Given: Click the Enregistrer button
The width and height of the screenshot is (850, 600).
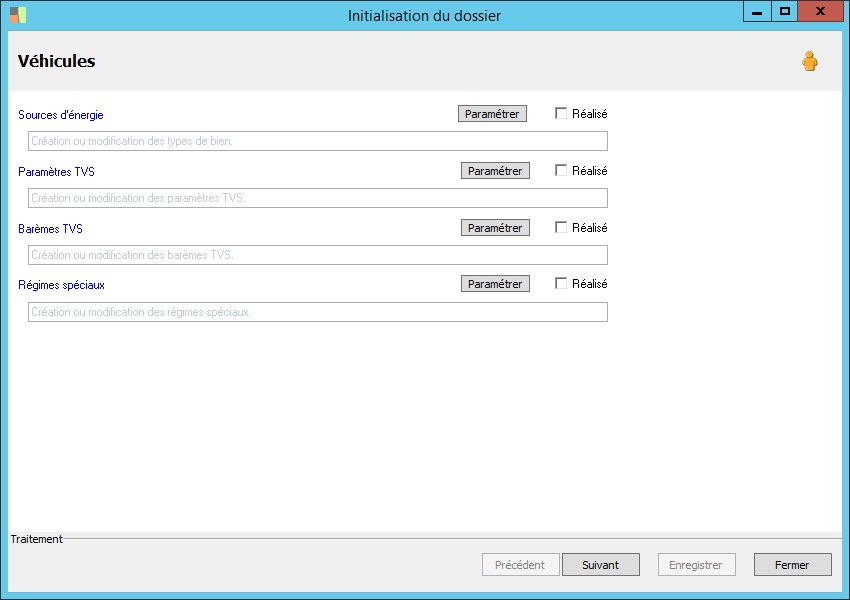Looking at the screenshot, I should tap(697, 565).
